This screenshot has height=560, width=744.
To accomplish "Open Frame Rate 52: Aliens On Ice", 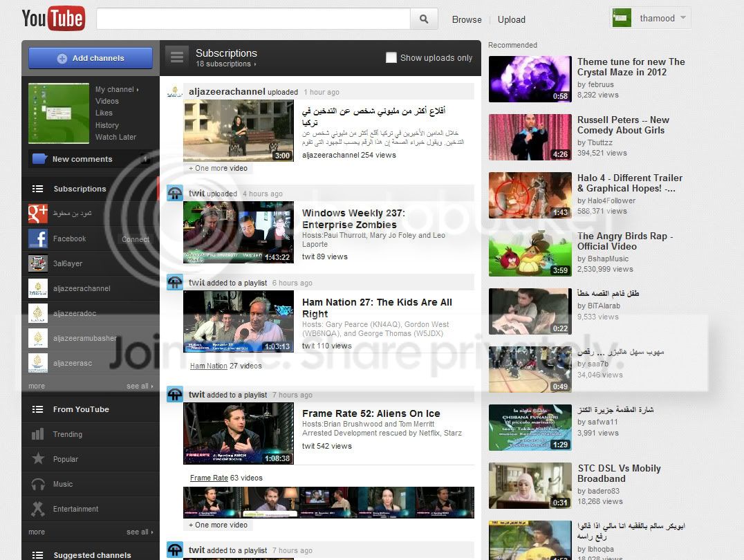I will click(371, 413).
